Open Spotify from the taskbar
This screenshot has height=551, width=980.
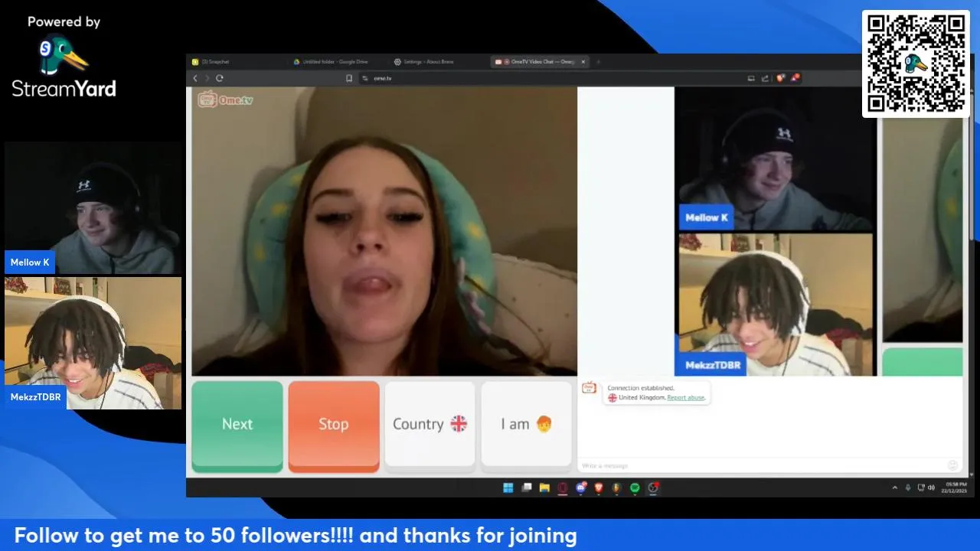click(635, 487)
